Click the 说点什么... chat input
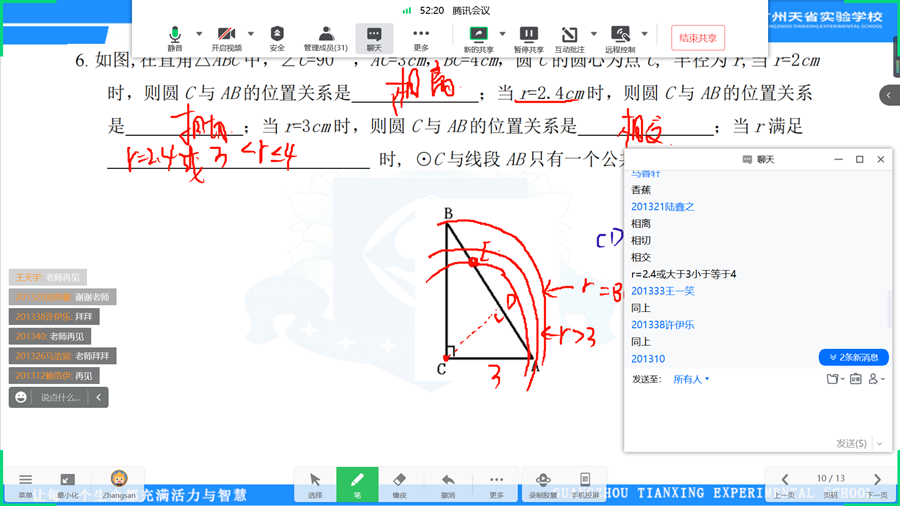 (60, 397)
